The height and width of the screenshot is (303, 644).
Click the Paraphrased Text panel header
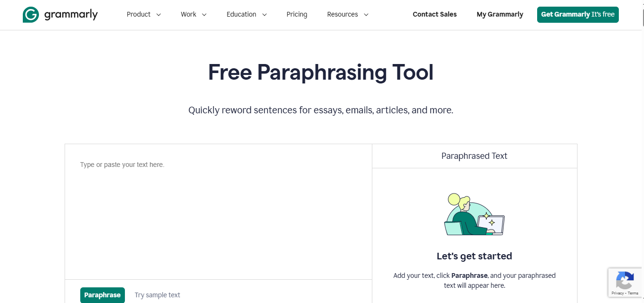474,156
